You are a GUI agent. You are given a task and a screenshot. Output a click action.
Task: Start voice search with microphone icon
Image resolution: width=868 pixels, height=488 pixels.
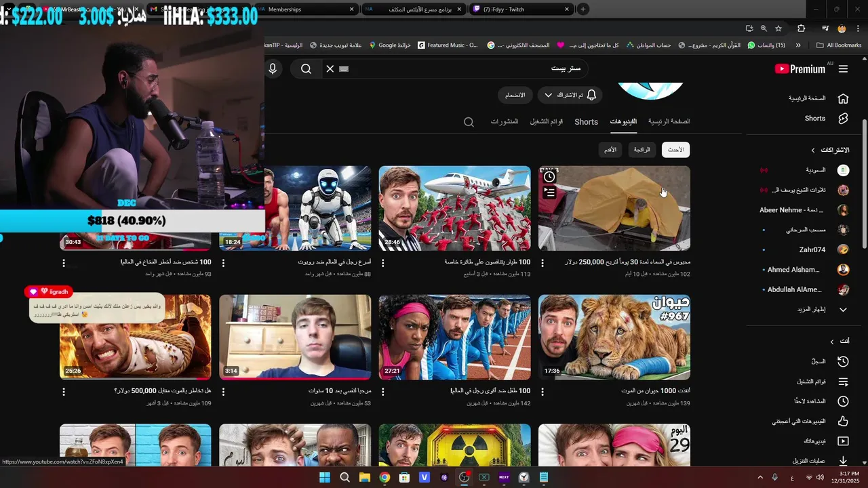pos(273,68)
